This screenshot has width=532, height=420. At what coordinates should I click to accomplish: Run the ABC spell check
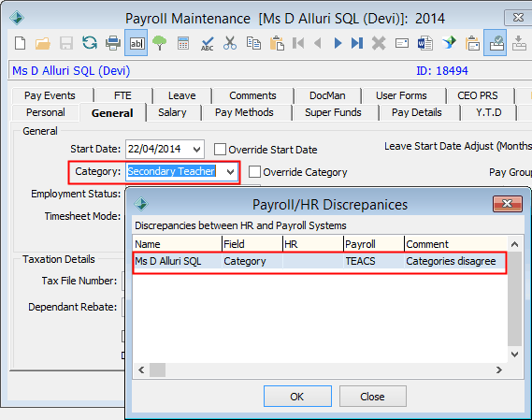coord(207,43)
